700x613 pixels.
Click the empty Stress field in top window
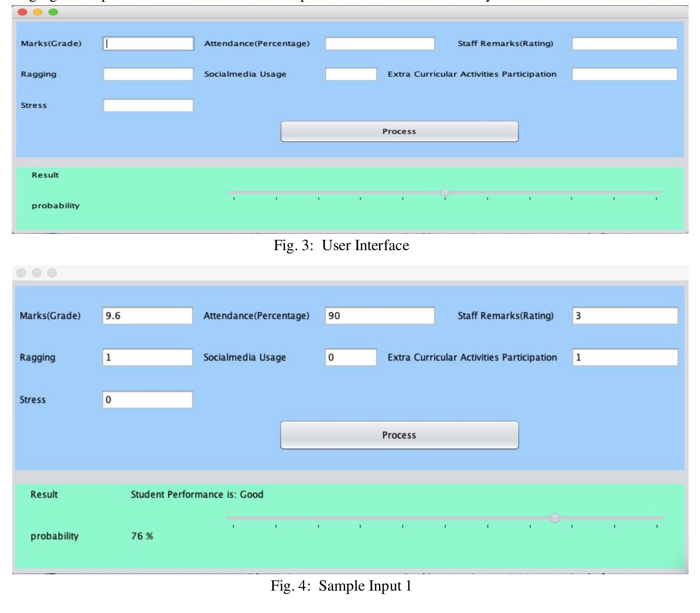[148, 105]
